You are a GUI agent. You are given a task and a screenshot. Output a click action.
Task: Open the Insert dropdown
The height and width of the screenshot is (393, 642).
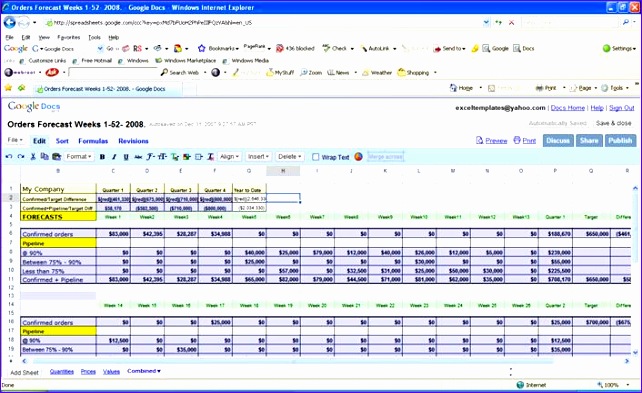(x=258, y=157)
